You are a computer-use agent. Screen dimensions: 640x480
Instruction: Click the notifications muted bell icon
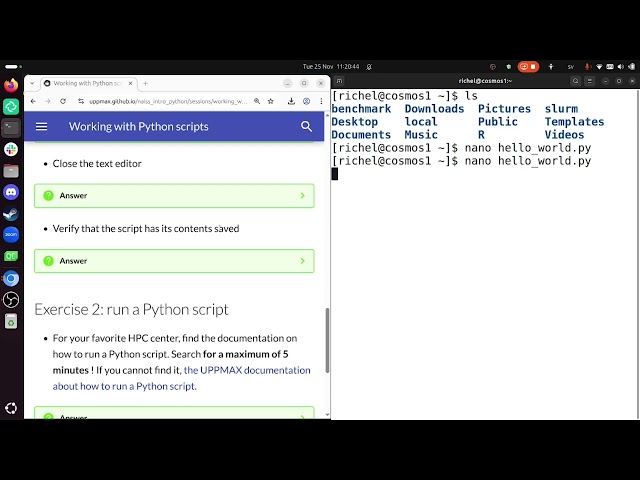tap(369, 67)
